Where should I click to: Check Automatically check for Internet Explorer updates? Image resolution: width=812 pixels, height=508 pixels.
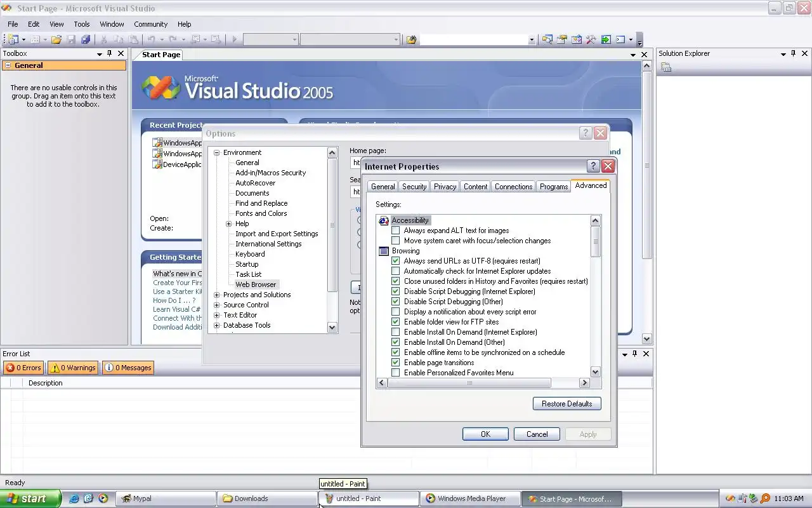(x=396, y=271)
